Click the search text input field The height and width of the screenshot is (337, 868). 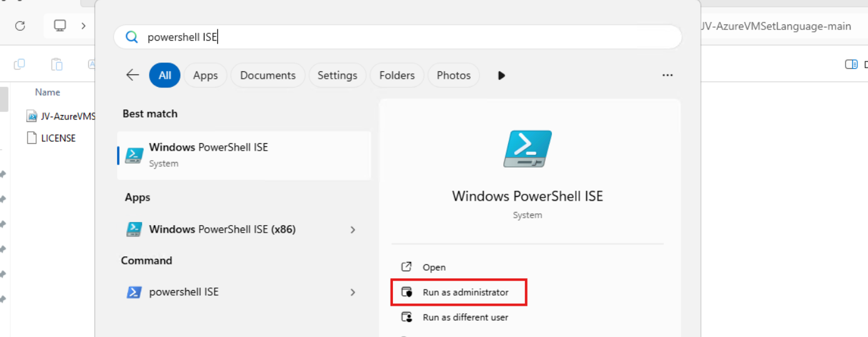point(407,38)
